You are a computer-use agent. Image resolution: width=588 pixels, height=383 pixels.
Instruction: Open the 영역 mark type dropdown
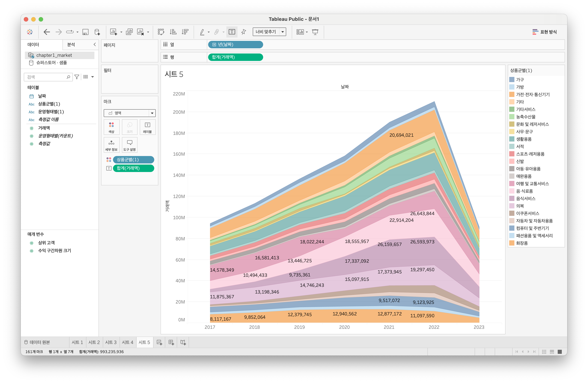[152, 113]
